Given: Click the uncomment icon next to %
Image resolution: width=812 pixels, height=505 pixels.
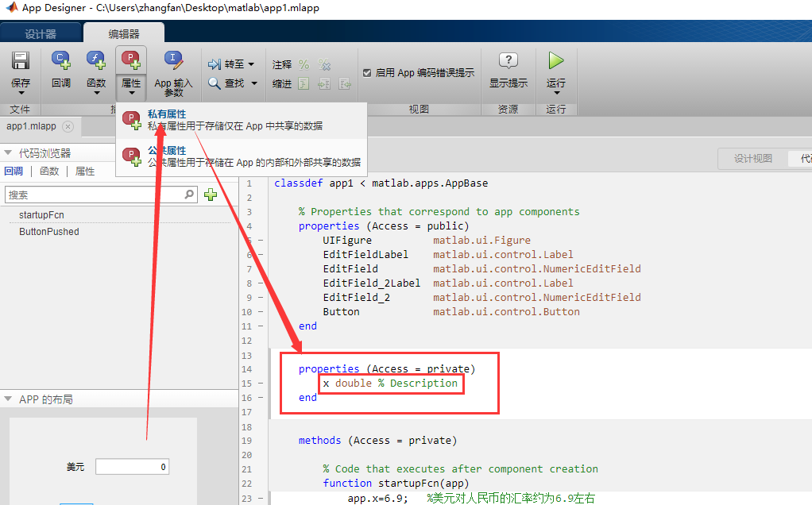Looking at the screenshot, I should pyautogui.click(x=325, y=64).
